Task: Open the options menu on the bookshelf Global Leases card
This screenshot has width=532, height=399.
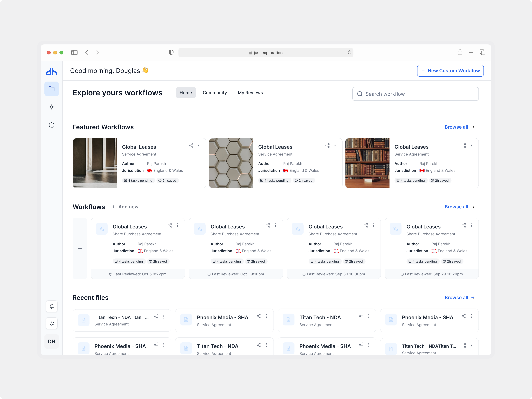Action: pos(471,146)
